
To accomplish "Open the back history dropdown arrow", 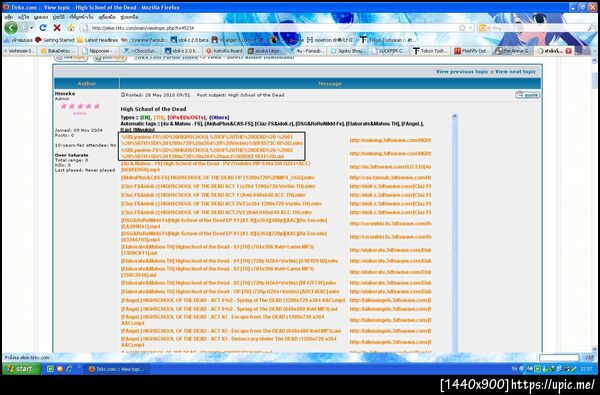I will pyautogui.click(x=31, y=28).
